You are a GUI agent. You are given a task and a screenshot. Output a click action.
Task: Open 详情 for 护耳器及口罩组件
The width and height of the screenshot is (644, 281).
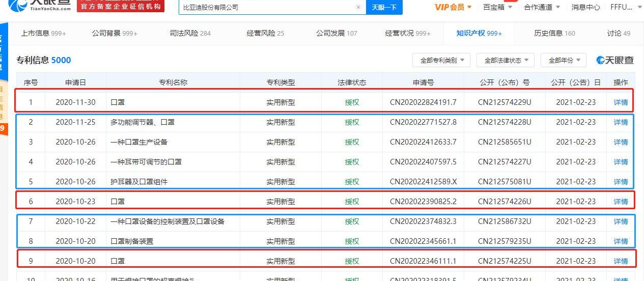621,182
